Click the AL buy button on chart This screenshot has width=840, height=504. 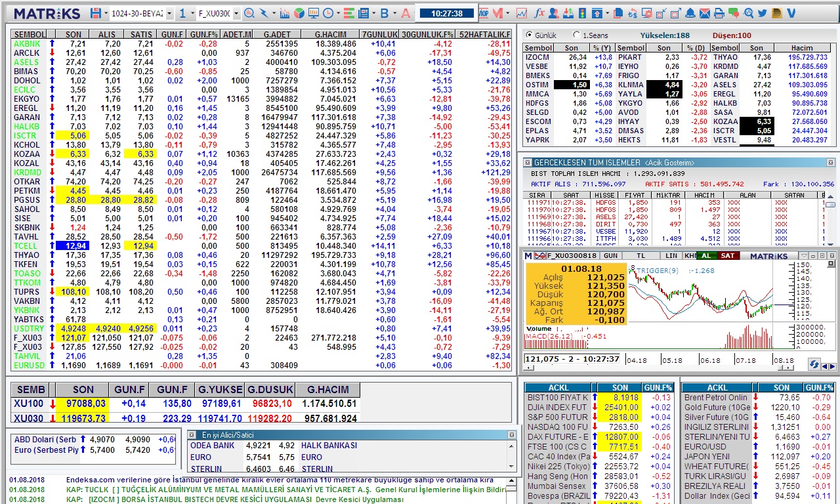(706, 255)
